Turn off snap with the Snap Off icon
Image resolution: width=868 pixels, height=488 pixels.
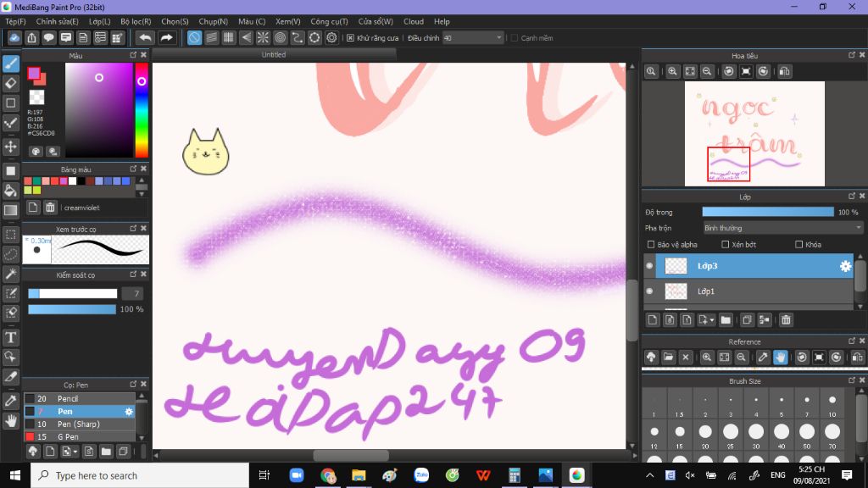(194, 37)
